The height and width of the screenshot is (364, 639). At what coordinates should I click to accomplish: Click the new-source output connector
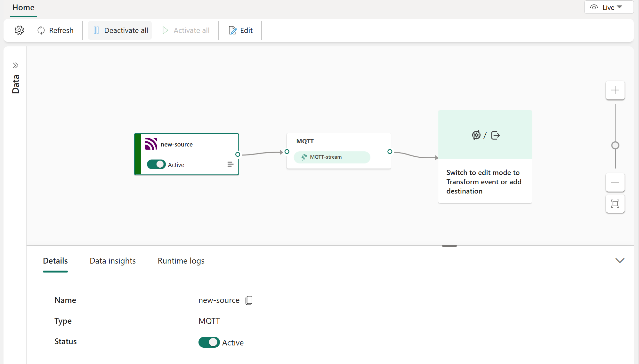coord(238,154)
